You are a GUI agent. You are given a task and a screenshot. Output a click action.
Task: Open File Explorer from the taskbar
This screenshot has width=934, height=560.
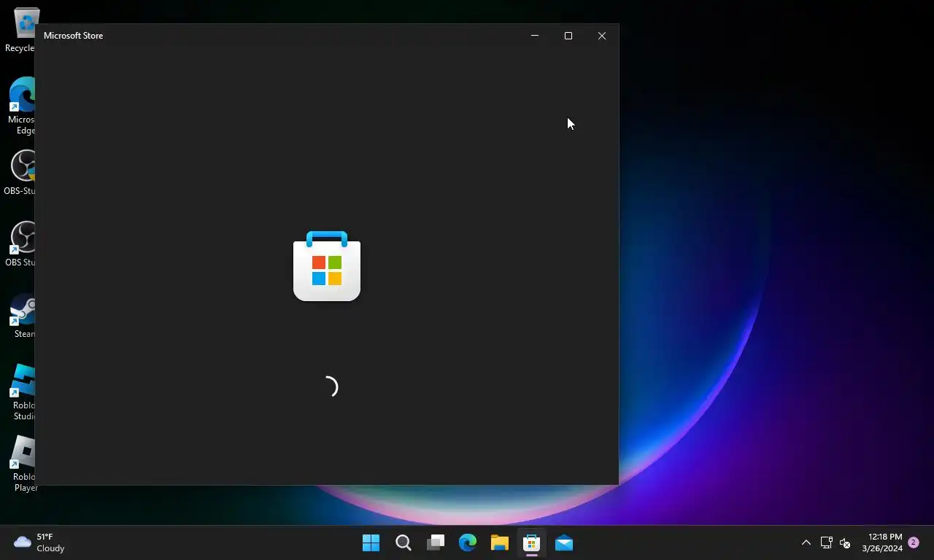(499, 542)
